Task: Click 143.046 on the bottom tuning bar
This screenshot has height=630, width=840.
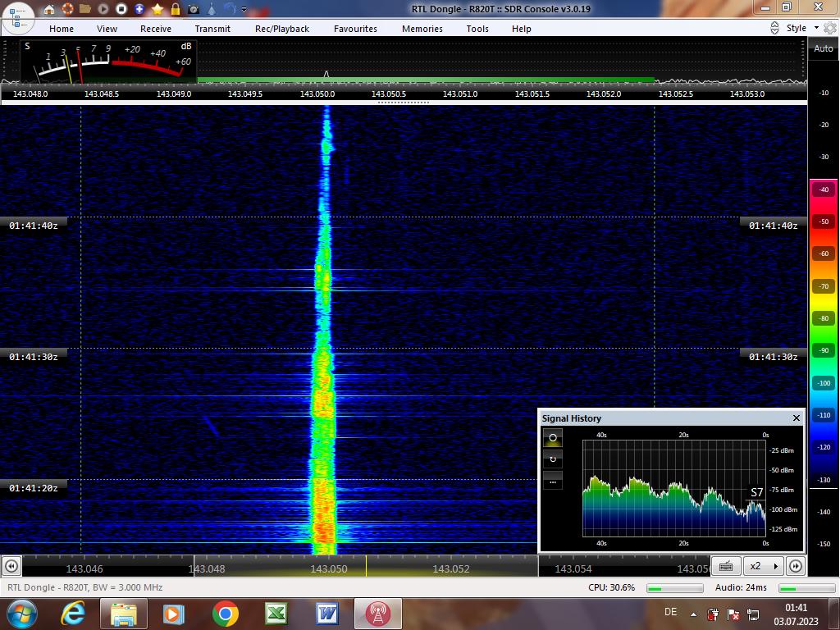Action: [84, 569]
